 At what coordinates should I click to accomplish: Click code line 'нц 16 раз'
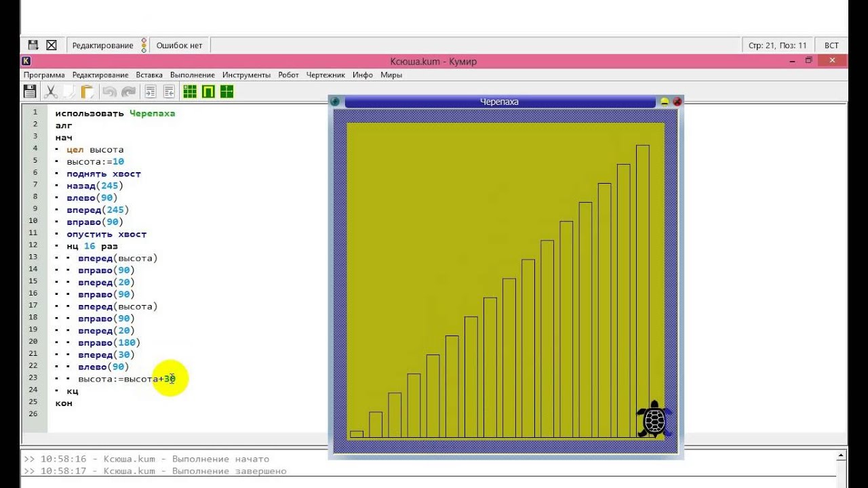(92, 247)
